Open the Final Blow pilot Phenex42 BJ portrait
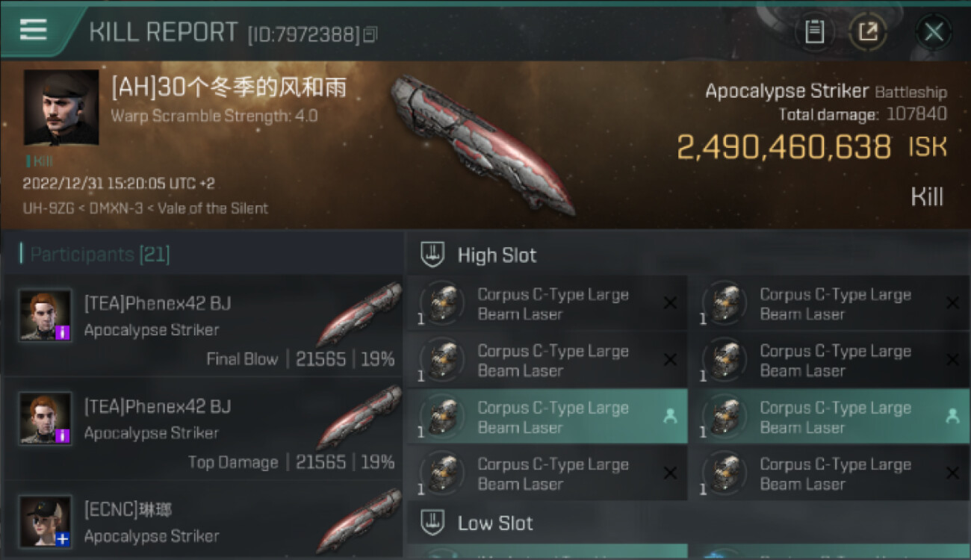971x560 pixels. click(x=46, y=315)
